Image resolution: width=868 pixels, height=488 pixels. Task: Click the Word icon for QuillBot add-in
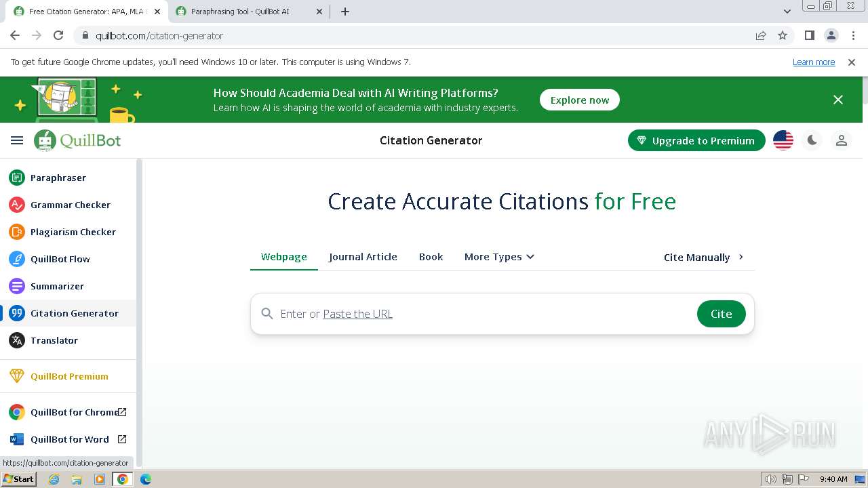coord(17,439)
